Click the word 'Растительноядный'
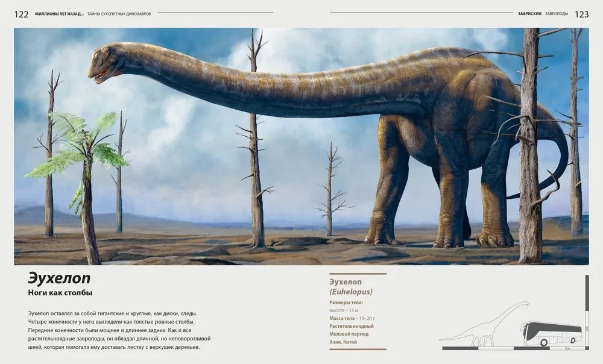The height and width of the screenshot is (364, 603). (x=352, y=326)
